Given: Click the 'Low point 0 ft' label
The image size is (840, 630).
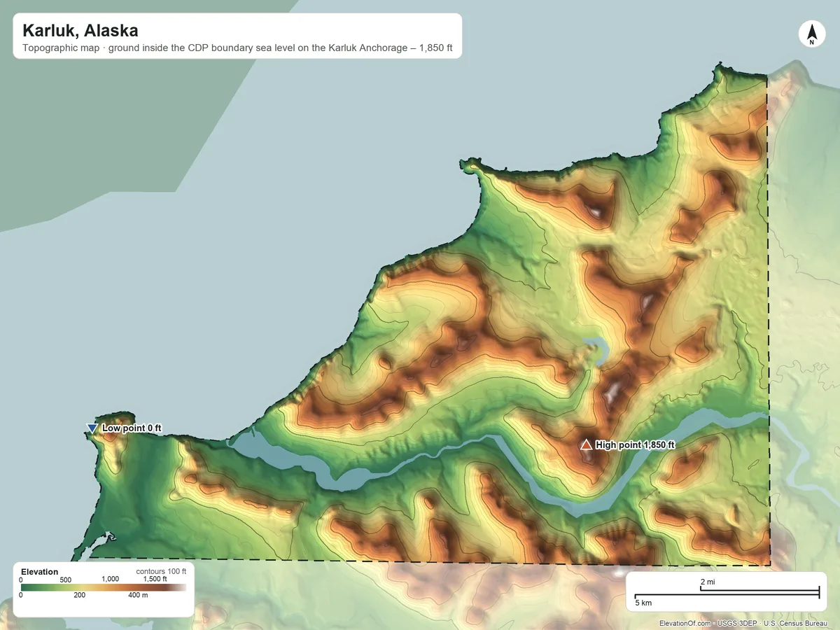Looking at the screenshot, I should 132,428.
